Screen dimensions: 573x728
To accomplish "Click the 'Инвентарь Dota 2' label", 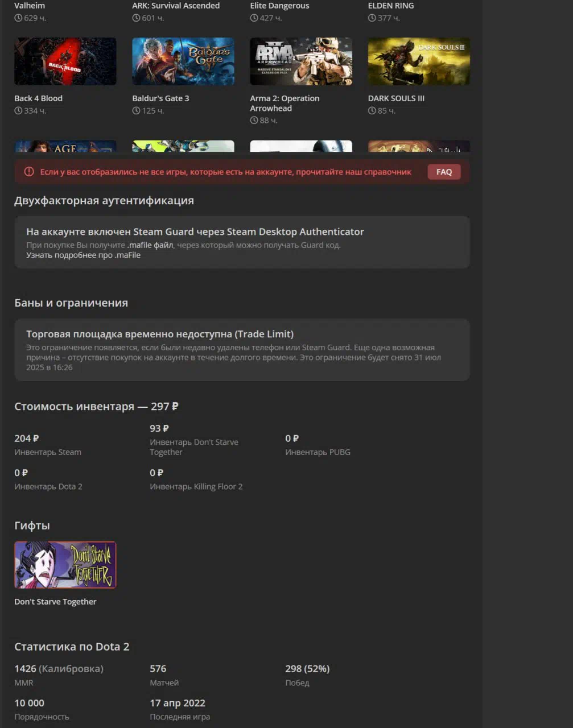I will tap(48, 486).
